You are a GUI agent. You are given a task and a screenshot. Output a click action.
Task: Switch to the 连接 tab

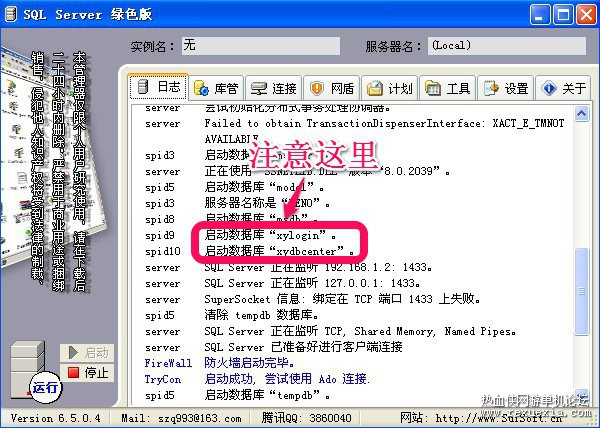(274, 88)
